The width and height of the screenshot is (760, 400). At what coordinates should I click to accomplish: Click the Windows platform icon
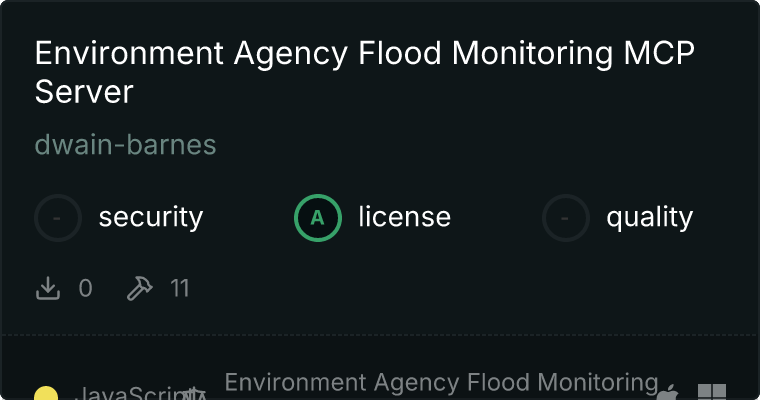[x=711, y=393]
